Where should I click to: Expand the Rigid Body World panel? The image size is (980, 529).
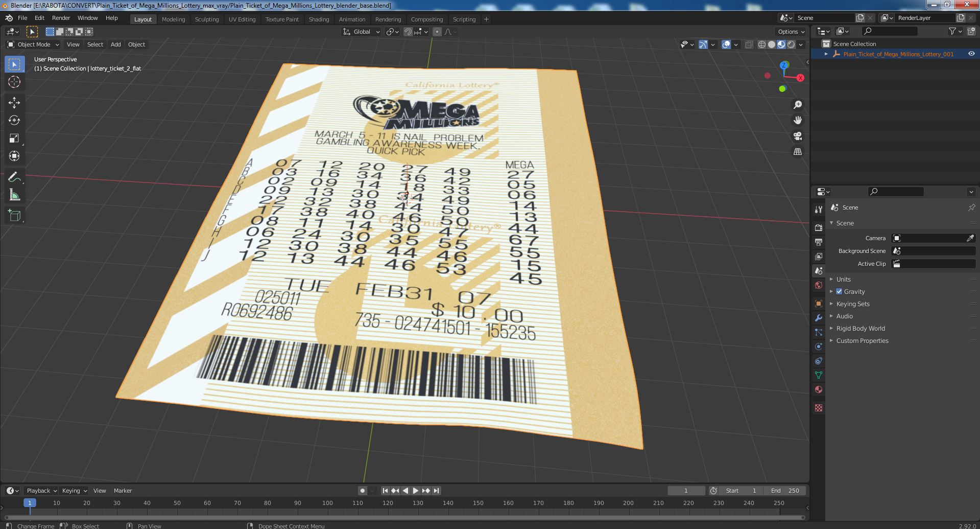point(861,328)
